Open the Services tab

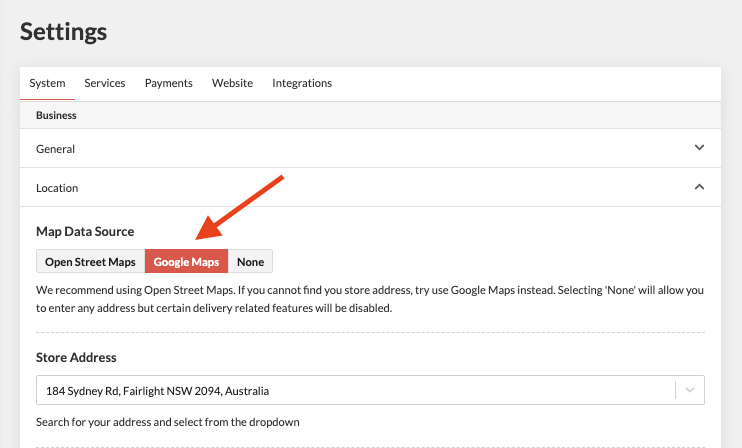point(105,83)
